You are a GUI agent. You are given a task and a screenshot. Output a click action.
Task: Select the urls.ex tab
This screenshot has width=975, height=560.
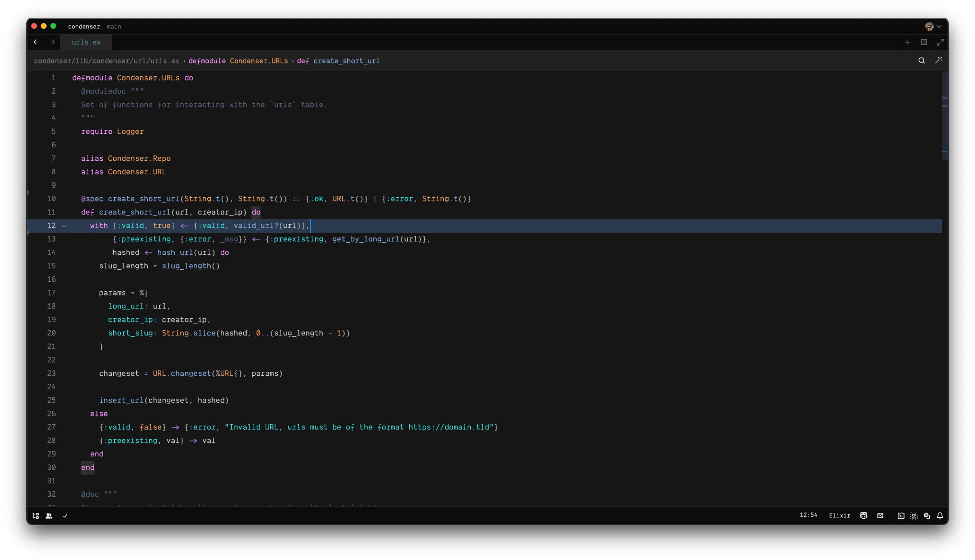click(x=86, y=42)
